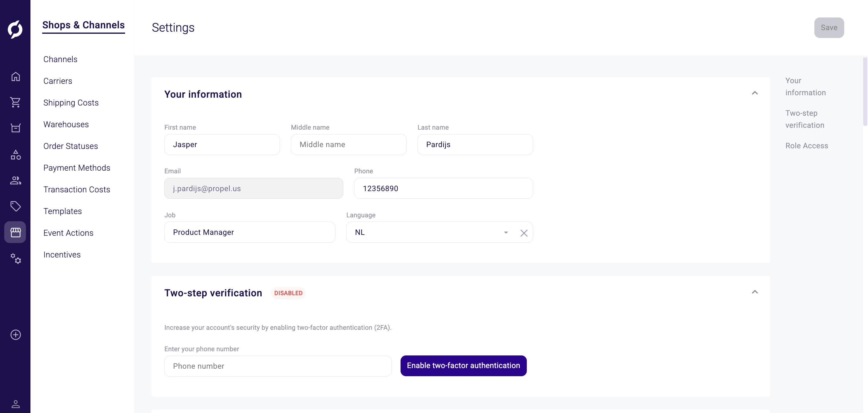Open Order Statuses menu item
868x413 pixels.
[71, 146]
